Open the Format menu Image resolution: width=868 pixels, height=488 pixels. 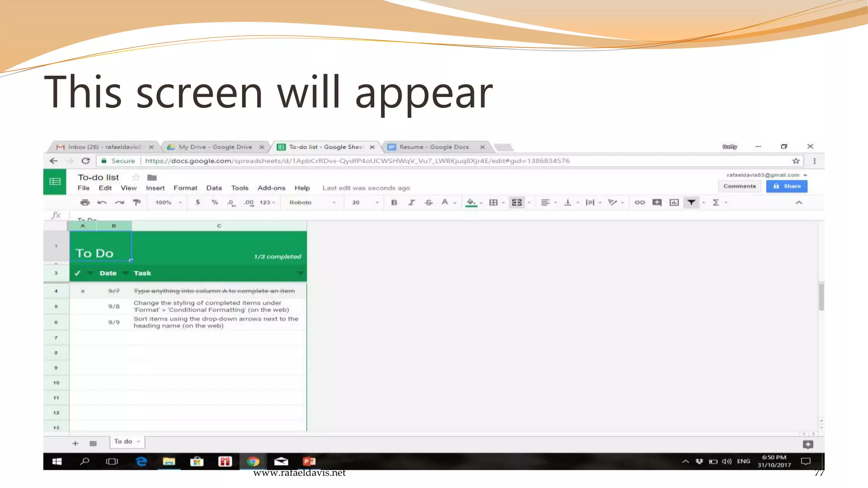click(185, 188)
